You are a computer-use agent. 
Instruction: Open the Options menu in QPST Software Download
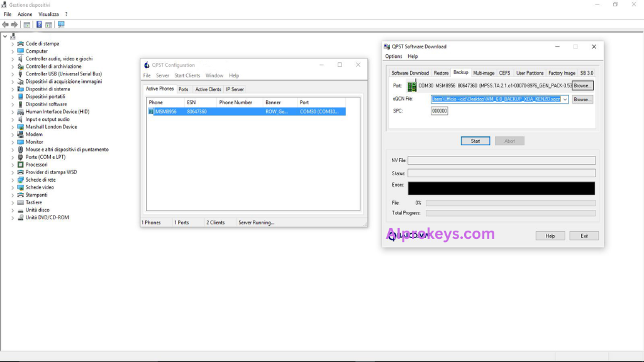[x=393, y=56]
